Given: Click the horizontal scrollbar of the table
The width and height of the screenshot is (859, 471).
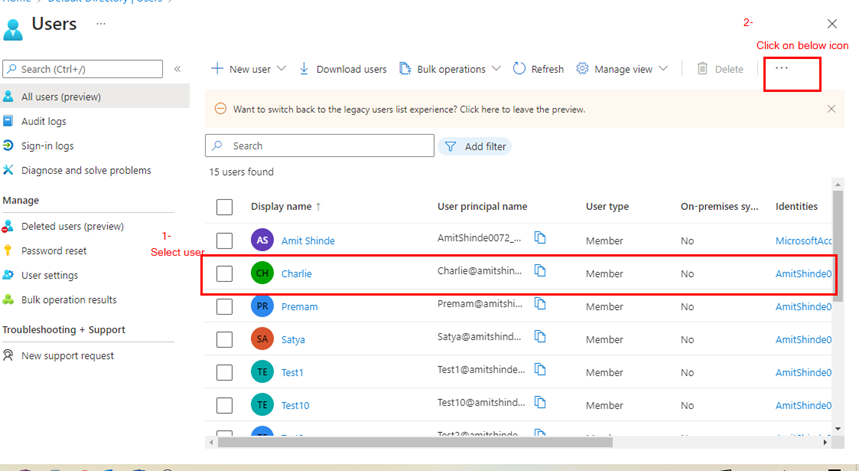Looking at the screenshot, I should (415, 442).
